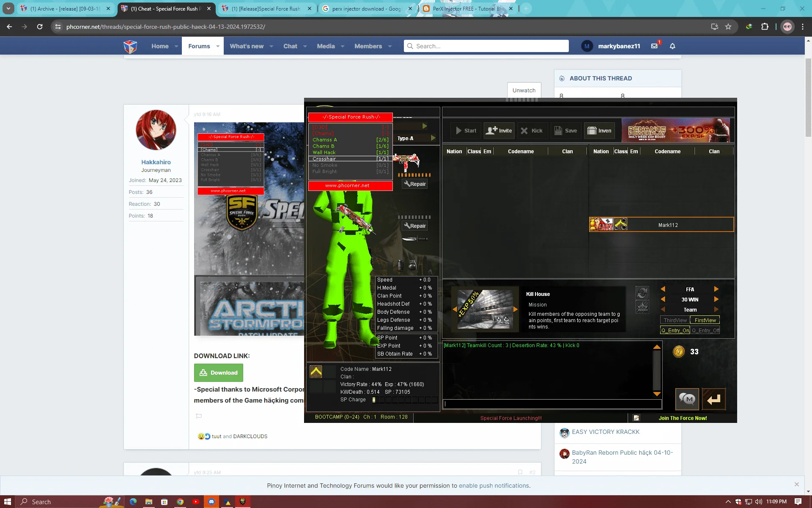Open File Explorer from the taskbar

click(149, 502)
